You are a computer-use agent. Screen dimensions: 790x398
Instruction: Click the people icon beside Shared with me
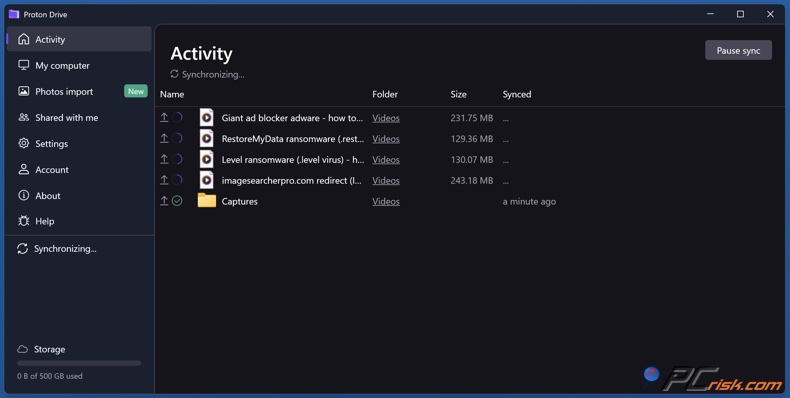(x=24, y=117)
